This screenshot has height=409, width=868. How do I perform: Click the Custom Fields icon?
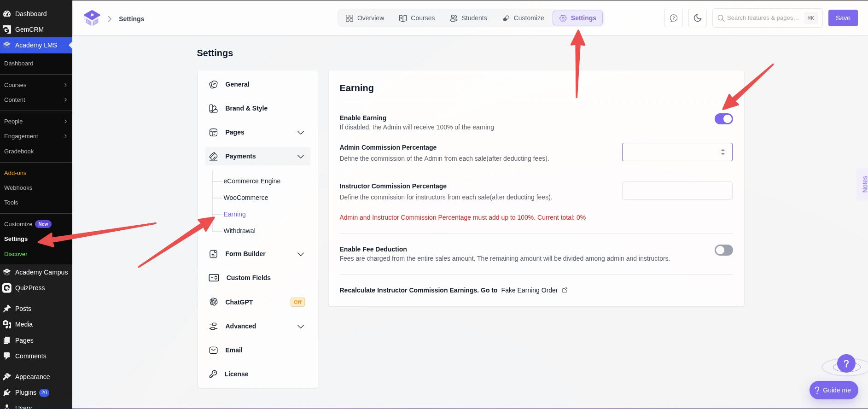pos(214,278)
